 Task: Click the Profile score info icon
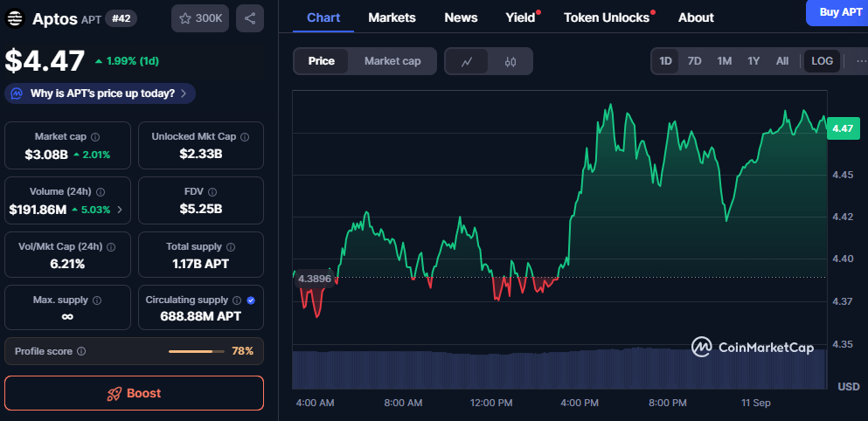coord(81,351)
